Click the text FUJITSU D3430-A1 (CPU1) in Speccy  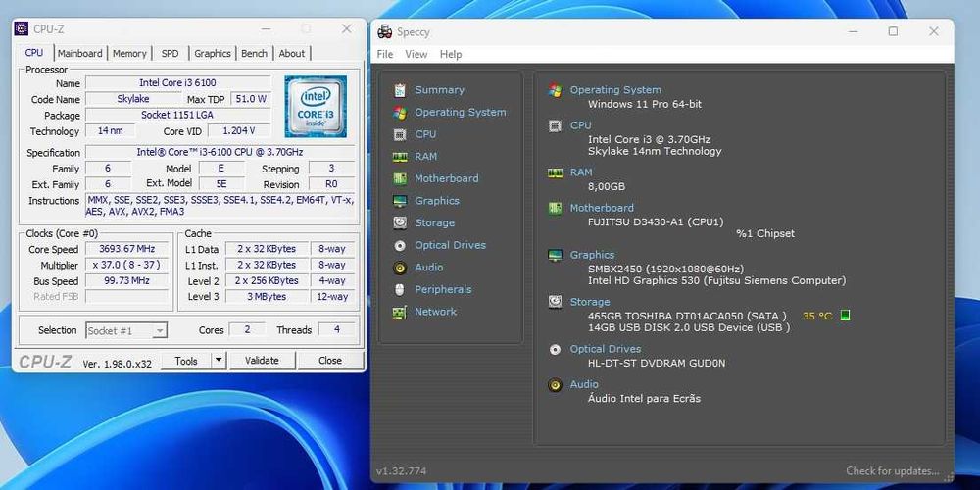(x=656, y=221)
